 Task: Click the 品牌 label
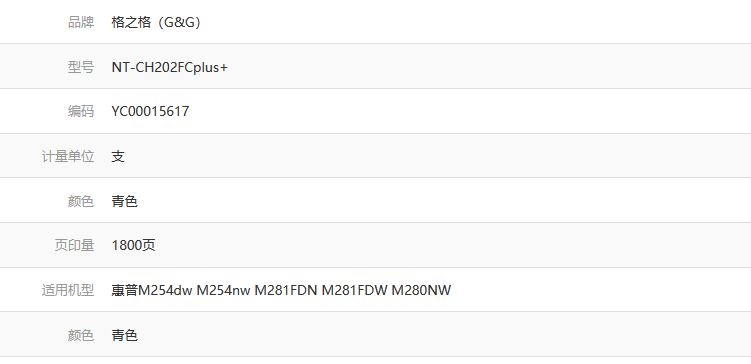pos(81,22)
